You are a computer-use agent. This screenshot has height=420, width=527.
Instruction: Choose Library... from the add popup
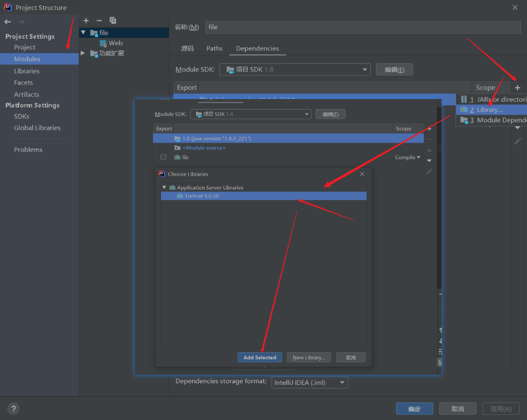tap(491, 110)
